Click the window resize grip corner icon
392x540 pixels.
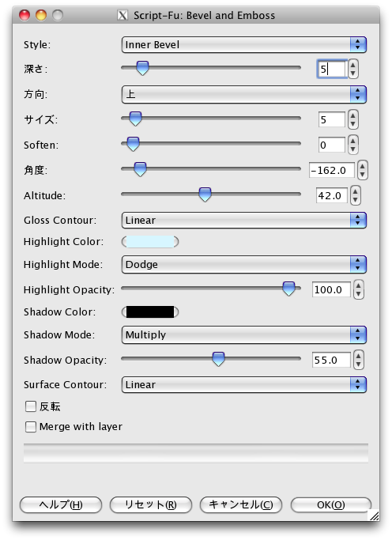pos(373,515)
